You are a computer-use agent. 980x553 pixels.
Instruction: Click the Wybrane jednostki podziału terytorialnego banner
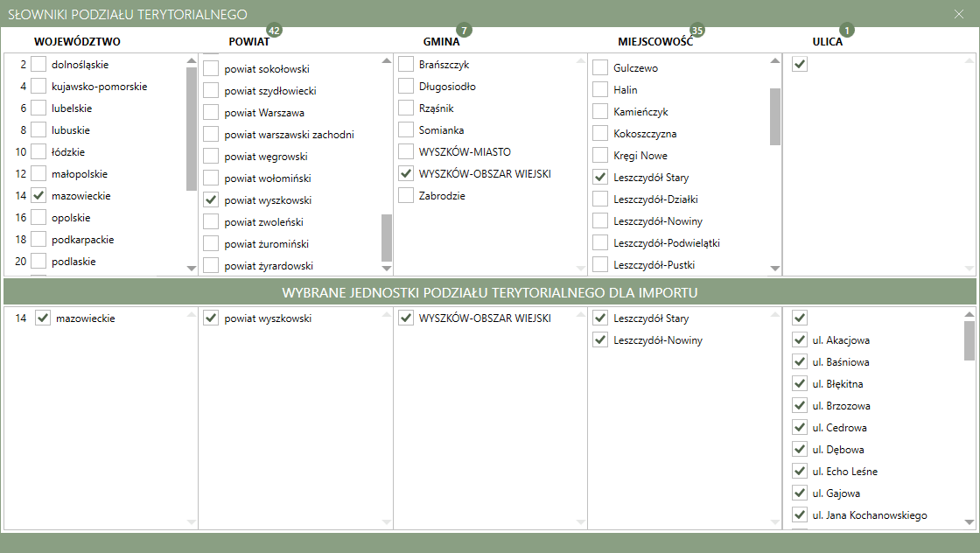click(x=489, y=291)
